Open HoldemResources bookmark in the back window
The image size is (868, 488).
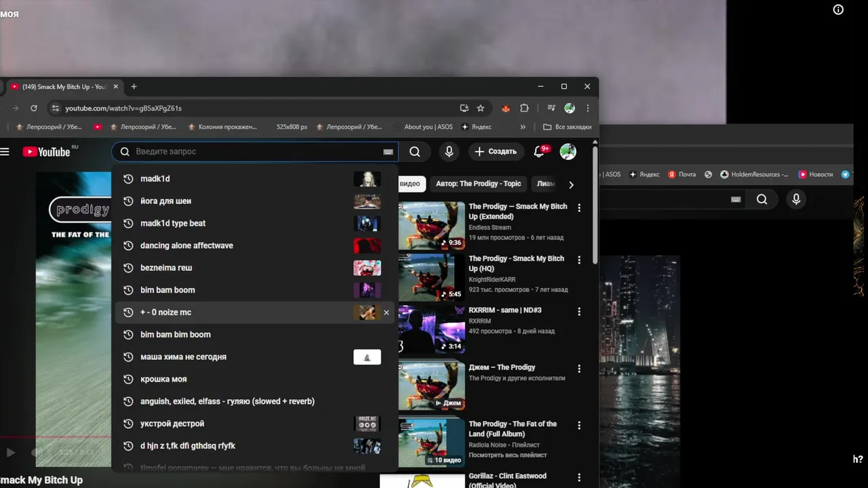point(754,174)
